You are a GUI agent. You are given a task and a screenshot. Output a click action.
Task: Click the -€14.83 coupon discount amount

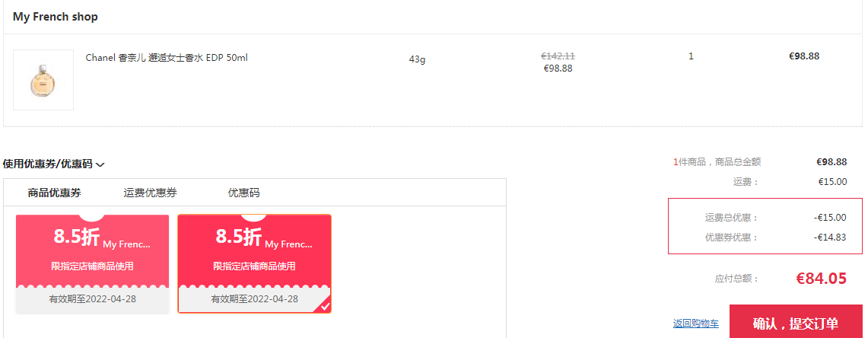tap(830, 238)
